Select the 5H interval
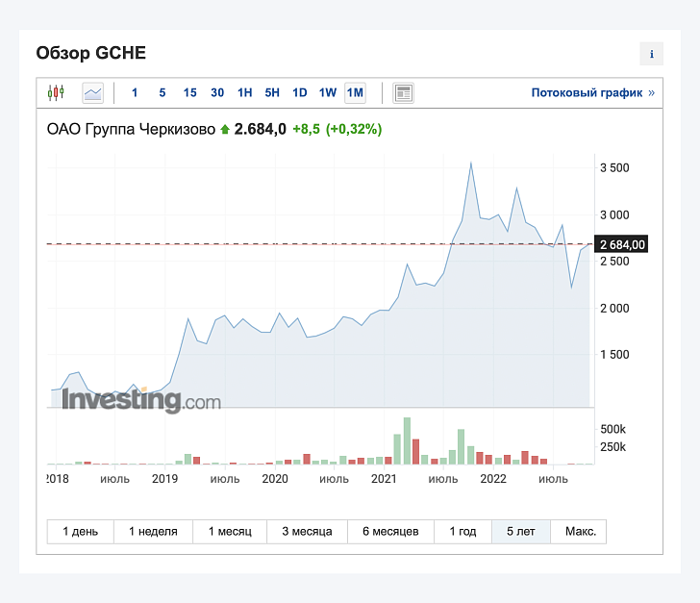 click(x=272, y=93)
